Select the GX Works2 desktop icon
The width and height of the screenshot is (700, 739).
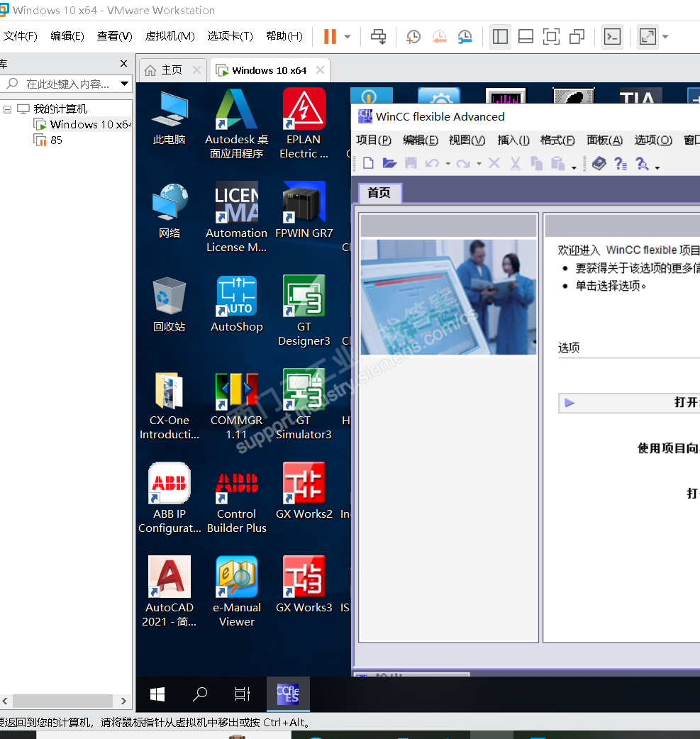point(304,491)
